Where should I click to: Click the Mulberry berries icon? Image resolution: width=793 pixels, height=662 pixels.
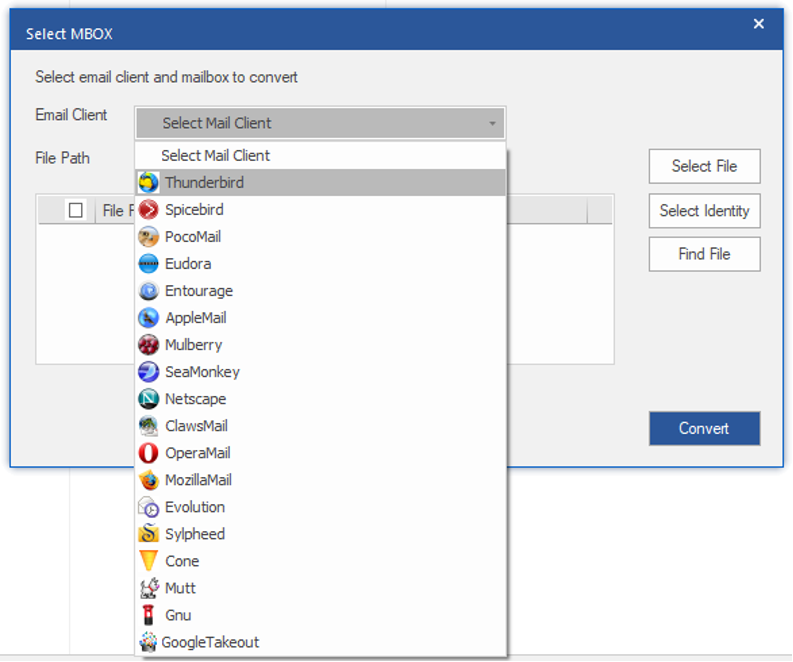[x=148, y=345]
